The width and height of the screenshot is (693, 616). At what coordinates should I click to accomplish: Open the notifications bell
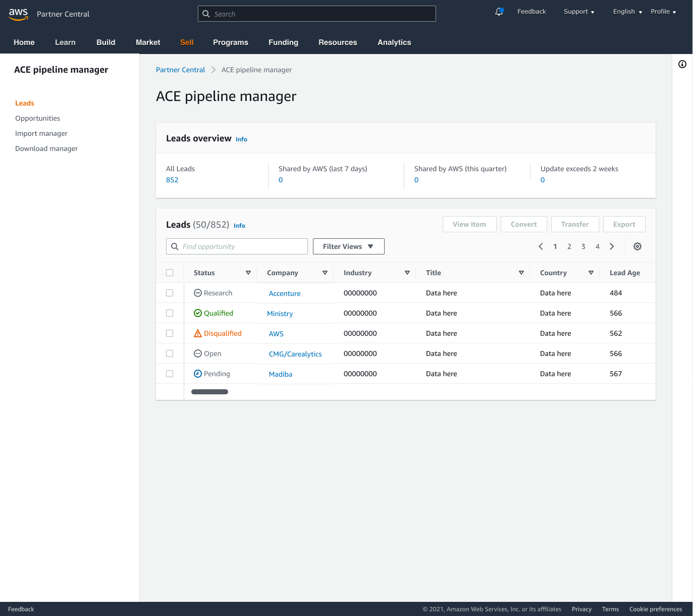pyautogui.click(x=499, y=12)
